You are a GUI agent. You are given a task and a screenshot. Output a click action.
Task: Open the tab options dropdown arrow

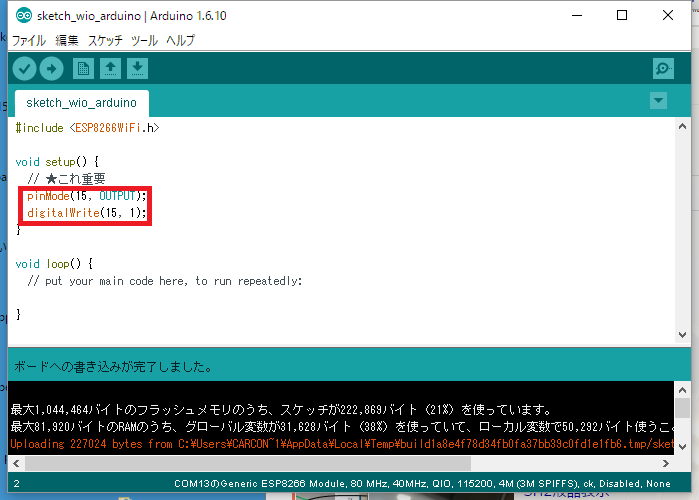(658, 101)
